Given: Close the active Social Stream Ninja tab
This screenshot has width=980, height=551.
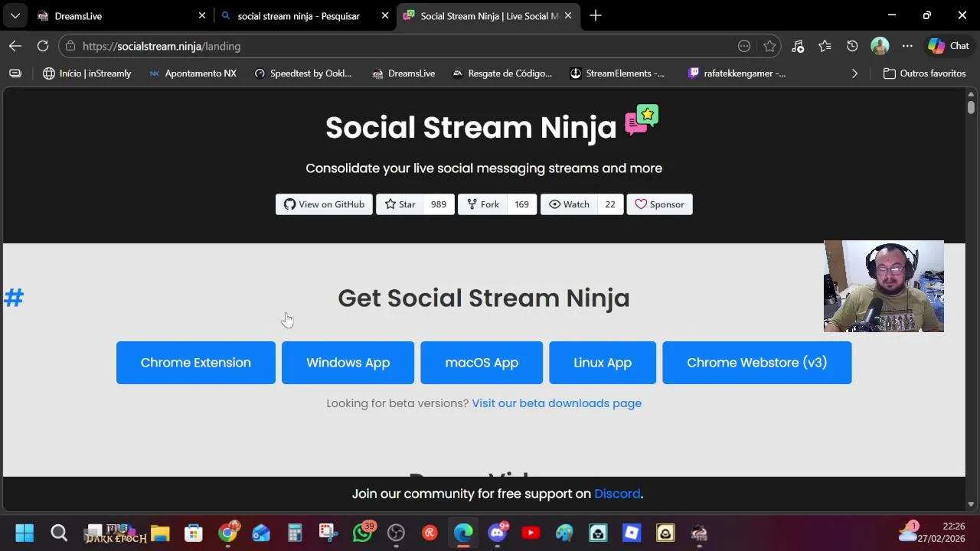Looking at the screenshot, I should (x=567, y=15).
